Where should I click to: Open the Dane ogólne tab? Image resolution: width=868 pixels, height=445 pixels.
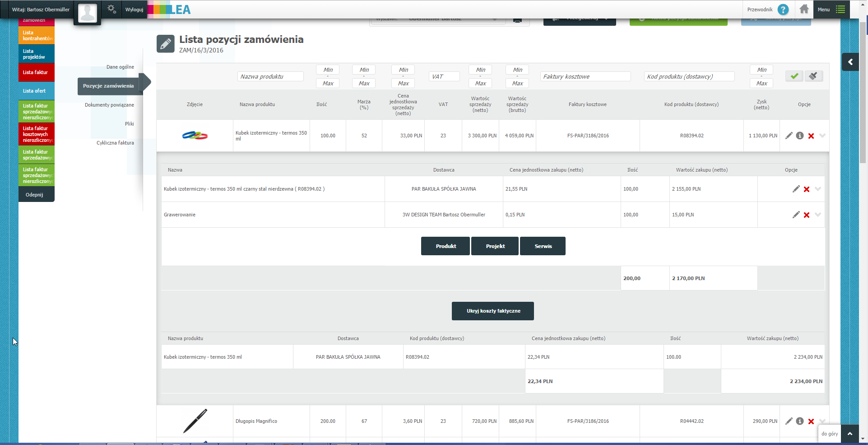point(120,67)
